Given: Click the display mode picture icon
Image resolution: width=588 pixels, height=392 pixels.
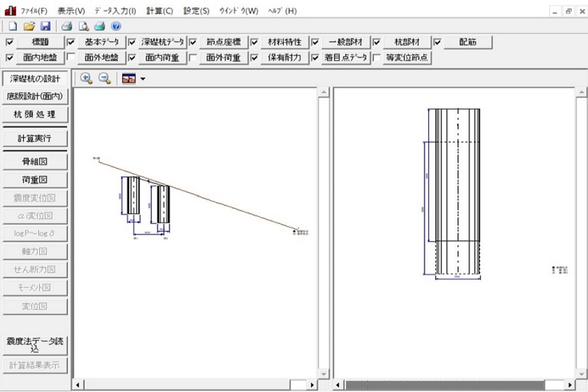Looking at the screenshot, I should click(x=129, y=79).
